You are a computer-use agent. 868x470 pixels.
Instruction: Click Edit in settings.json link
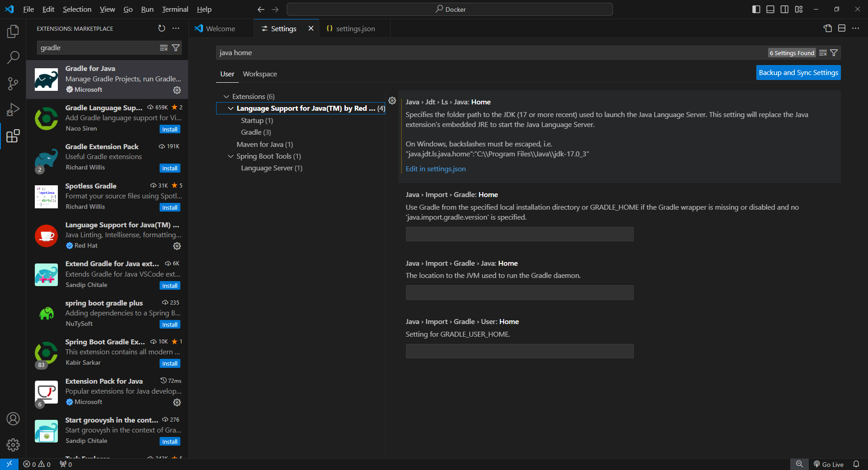(x=435, y=169)
